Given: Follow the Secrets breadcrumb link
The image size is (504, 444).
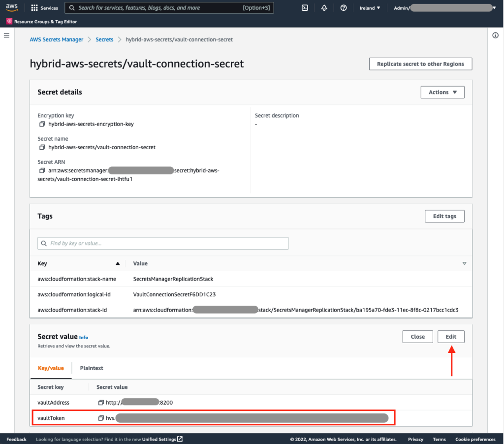Looking at the screenshot, I should (x=104, y=39).
